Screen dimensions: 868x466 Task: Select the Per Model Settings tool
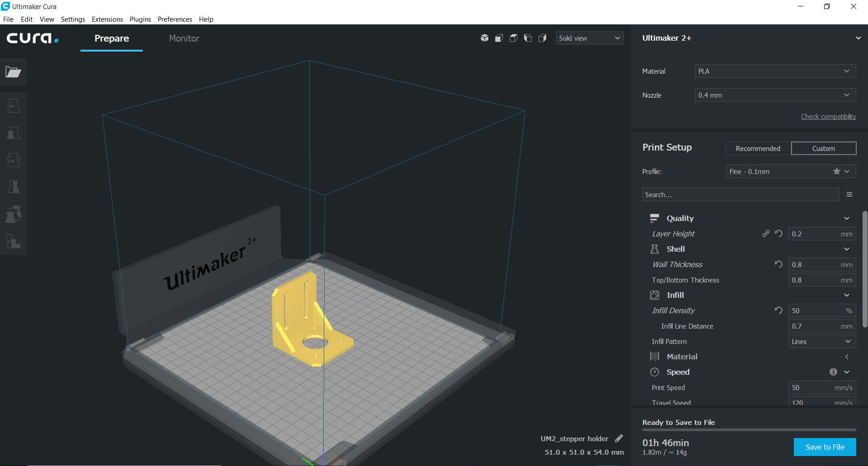pyautogui.click(x=14, y=214)
